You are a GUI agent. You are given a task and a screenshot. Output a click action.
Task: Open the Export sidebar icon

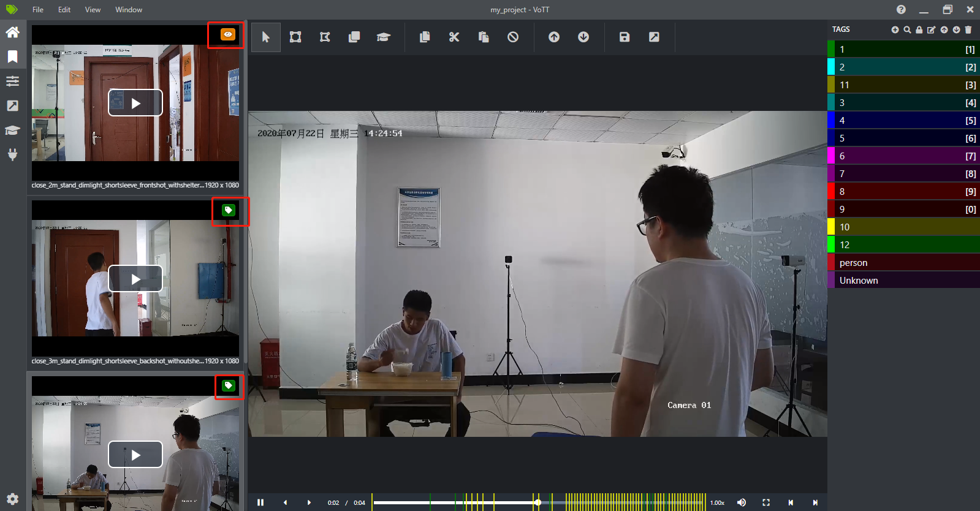(x=12, y=105)
